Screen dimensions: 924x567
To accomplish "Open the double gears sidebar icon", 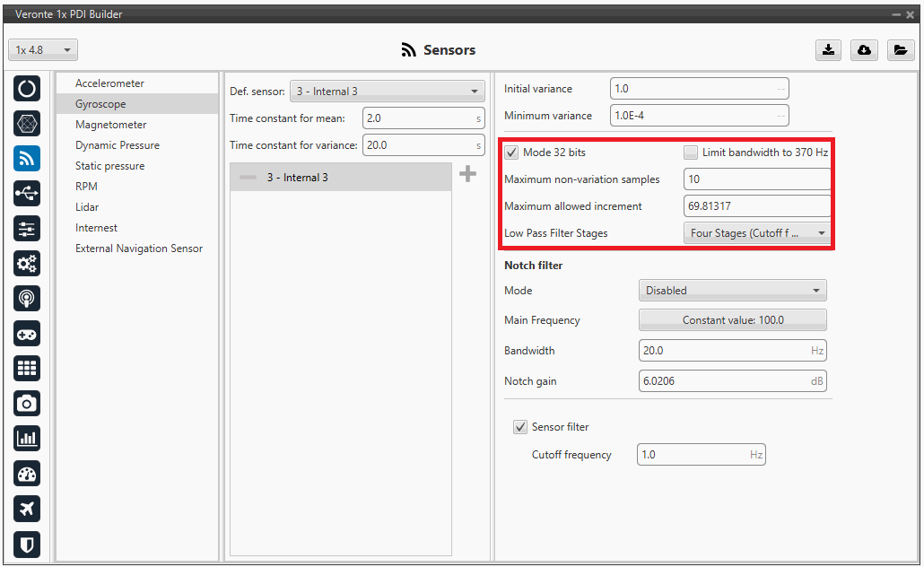I will pos(27,264).
